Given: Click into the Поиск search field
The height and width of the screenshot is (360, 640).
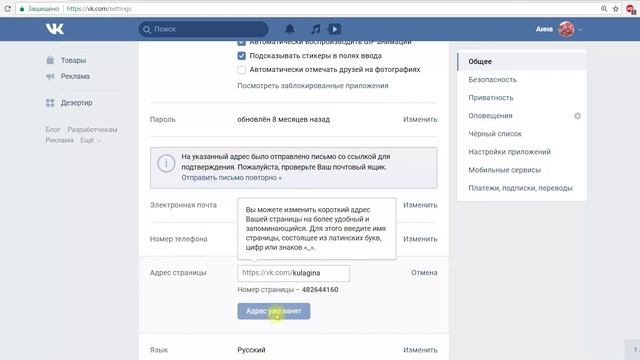Looking at the screenshot, I should click(x=203, y=29).
